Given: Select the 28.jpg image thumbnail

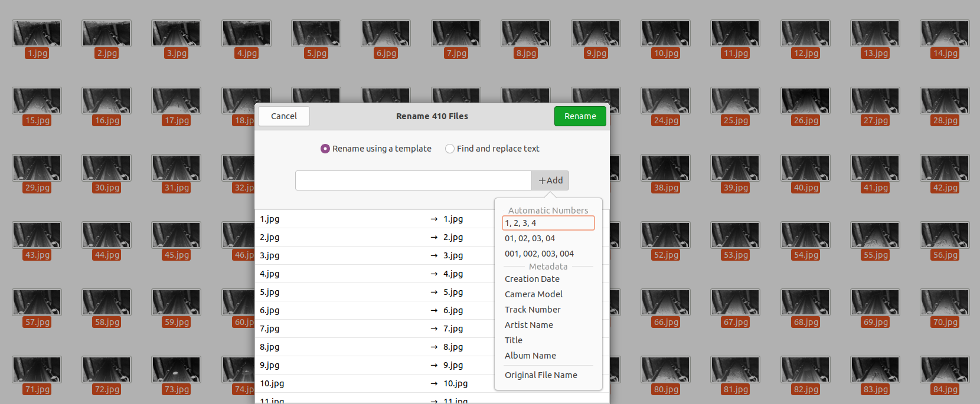Looking at the screenshot, I should 944,101.
